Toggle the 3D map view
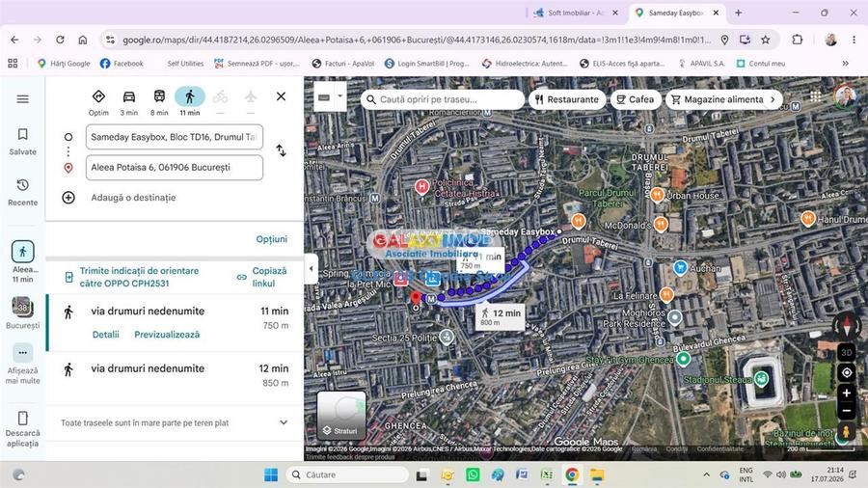The height and width of the screenshot is (488, 868). coord(847,352)
